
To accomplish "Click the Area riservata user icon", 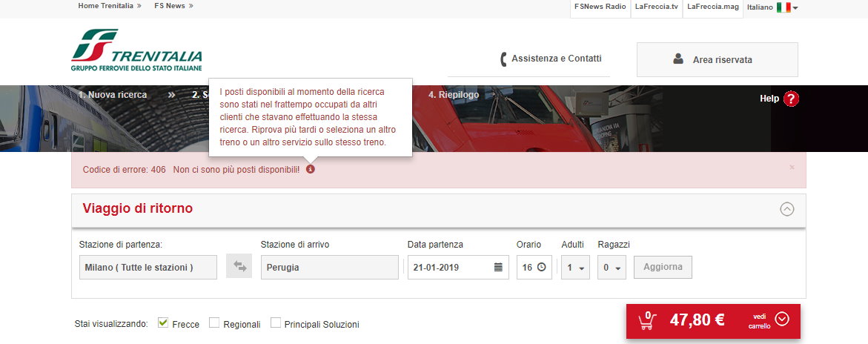I will point(678,59).
